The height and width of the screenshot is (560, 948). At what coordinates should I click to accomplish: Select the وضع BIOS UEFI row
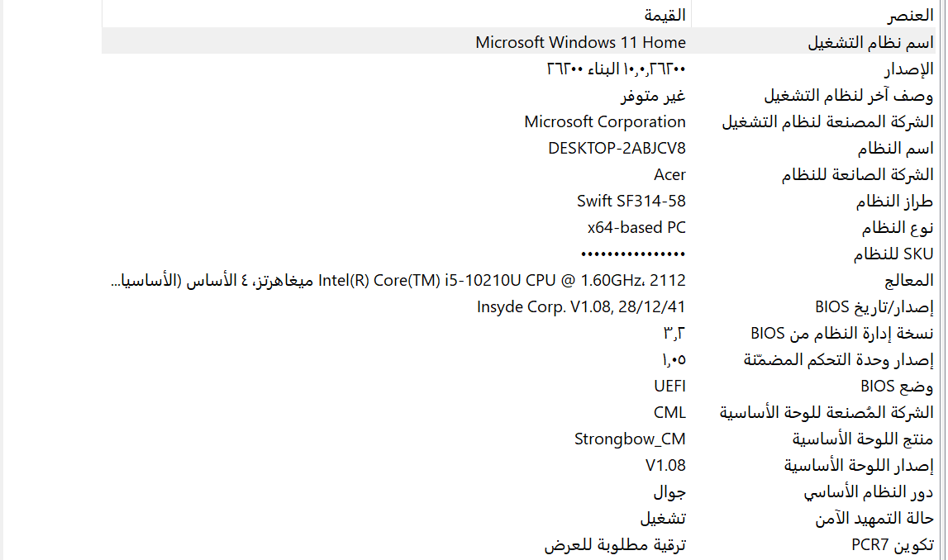(x=519, y=386)
